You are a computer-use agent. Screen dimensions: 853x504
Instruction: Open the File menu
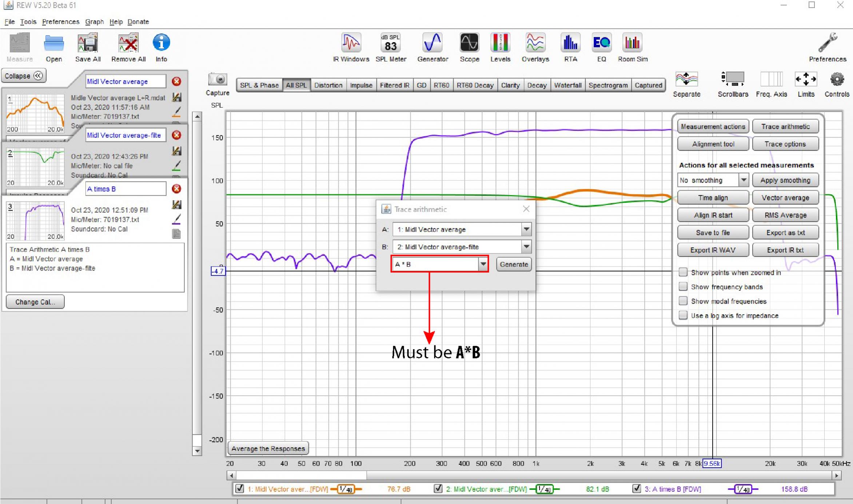point(9,22)
